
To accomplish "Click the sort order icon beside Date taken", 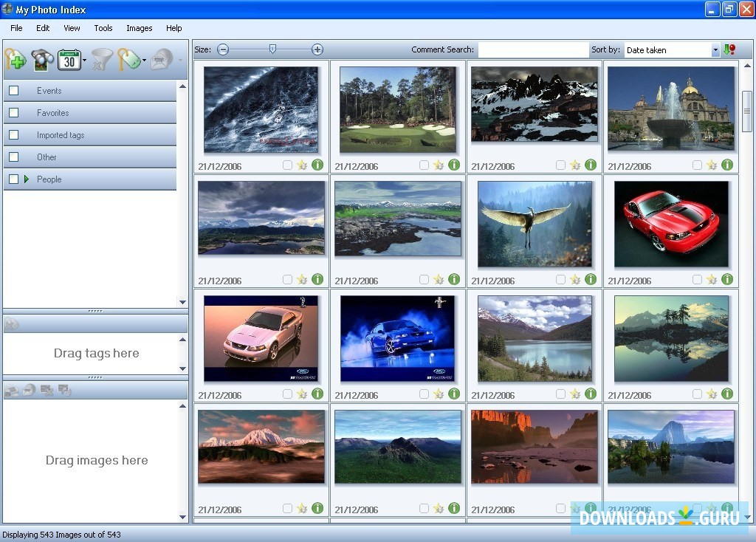I will click(731, 49).
